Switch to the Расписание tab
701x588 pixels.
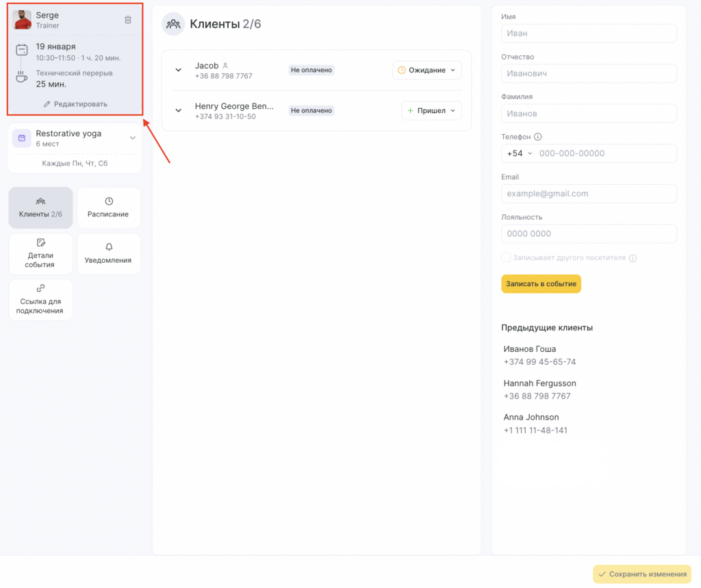(x=108, y=207)
